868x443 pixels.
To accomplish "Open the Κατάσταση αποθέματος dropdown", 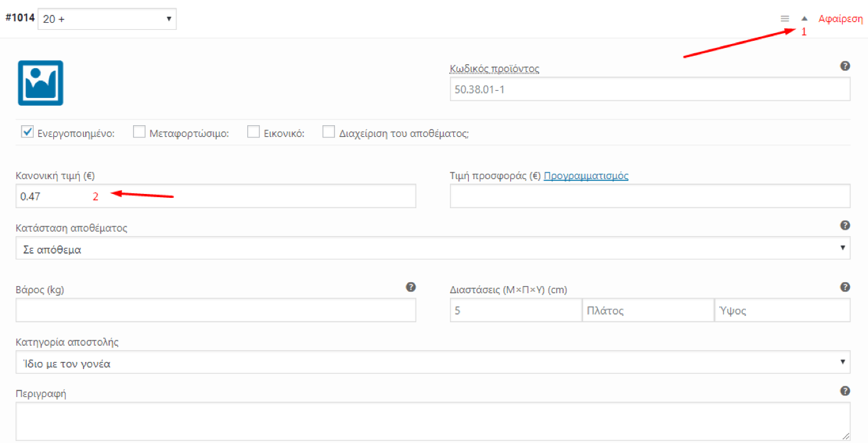I will coord(432,248).
